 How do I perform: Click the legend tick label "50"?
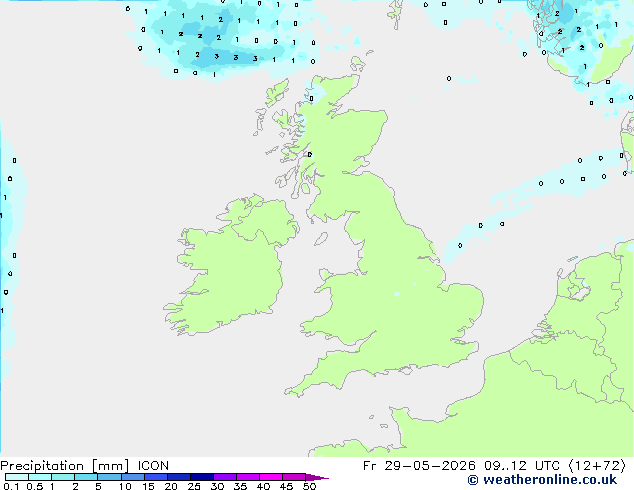coord(309,486)
